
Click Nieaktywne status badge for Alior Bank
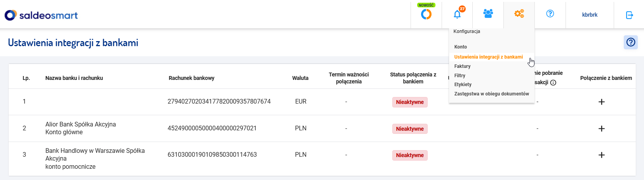point(410,129)
